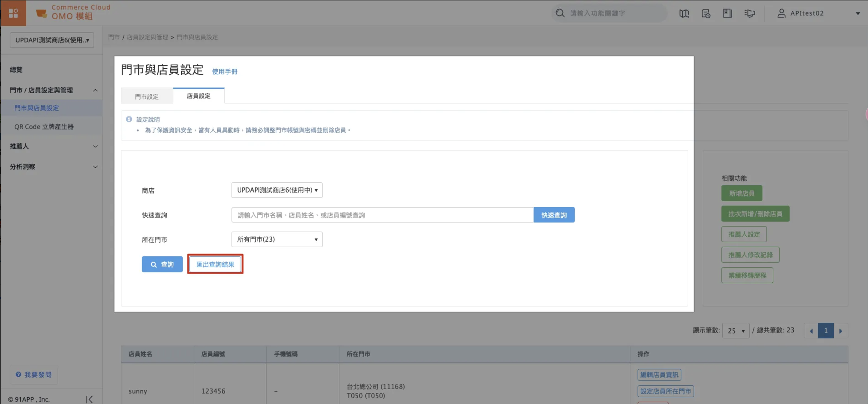Switch to the 門市設定 tab

coord(146,96)
